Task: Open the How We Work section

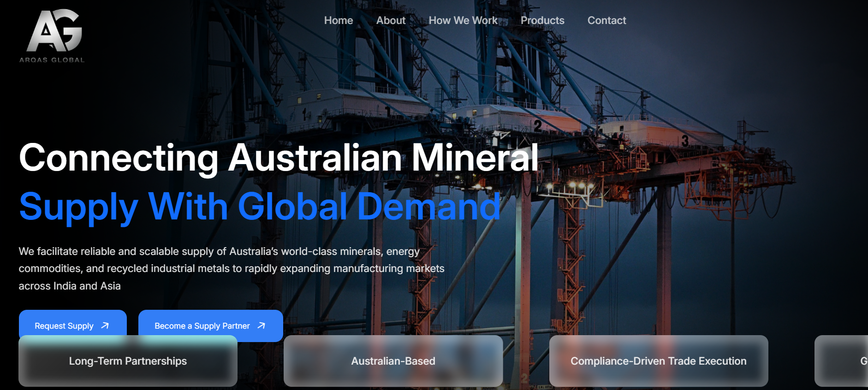Action: pos(463,20)
